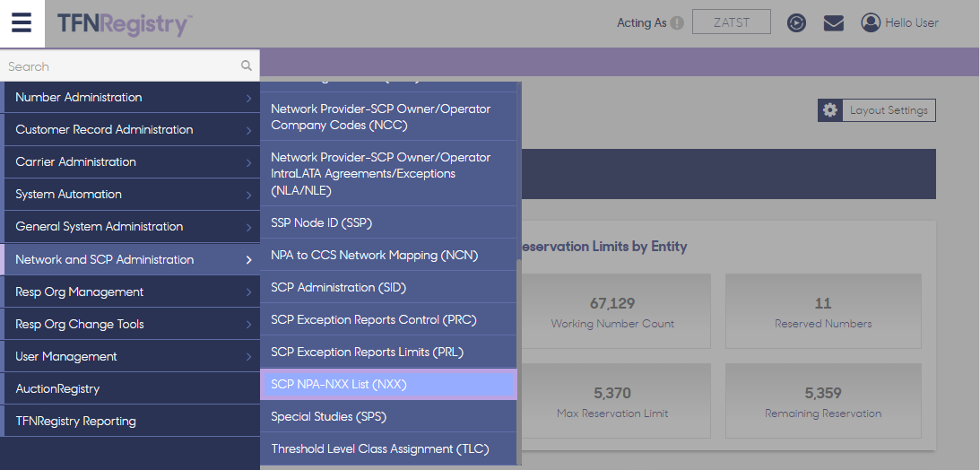Select Resp Org Change Tools item
The image size is (980, 470).
[x=130, y=325]
